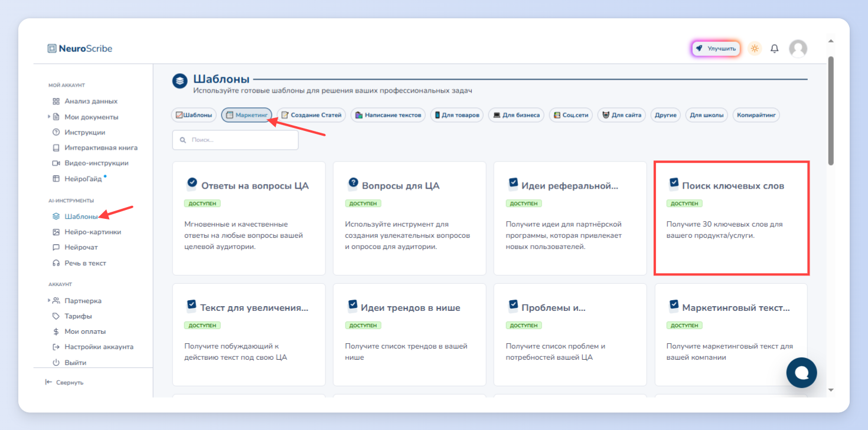Screen dimensions: 868x430
Task: Open Маркетинговый текст template card
Action: pos(731,334)
